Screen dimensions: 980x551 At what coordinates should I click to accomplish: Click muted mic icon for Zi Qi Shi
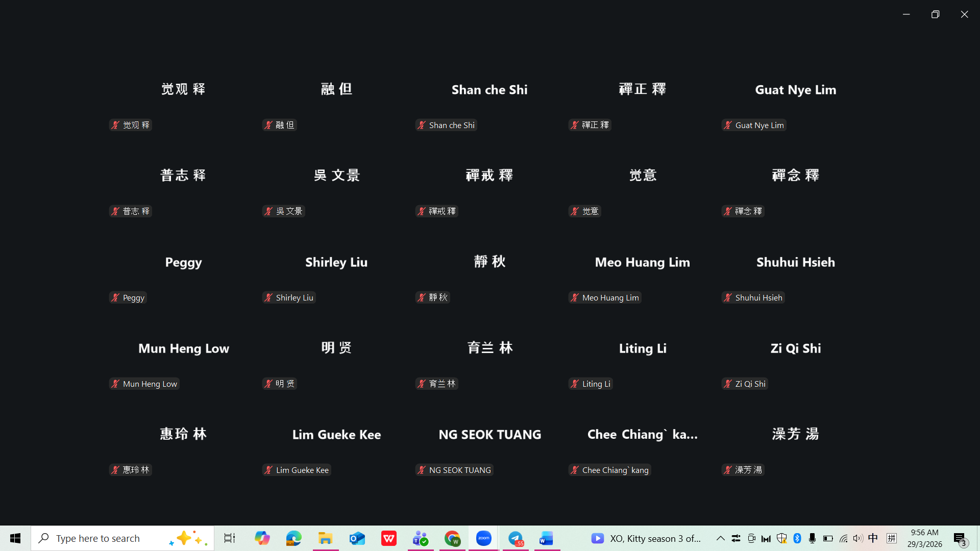(728, 384)
